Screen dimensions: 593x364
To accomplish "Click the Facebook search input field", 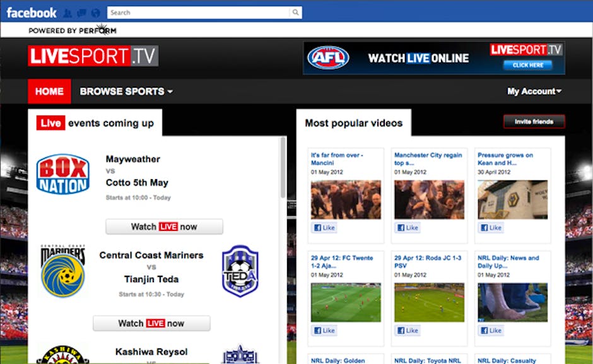I will 197,13.
